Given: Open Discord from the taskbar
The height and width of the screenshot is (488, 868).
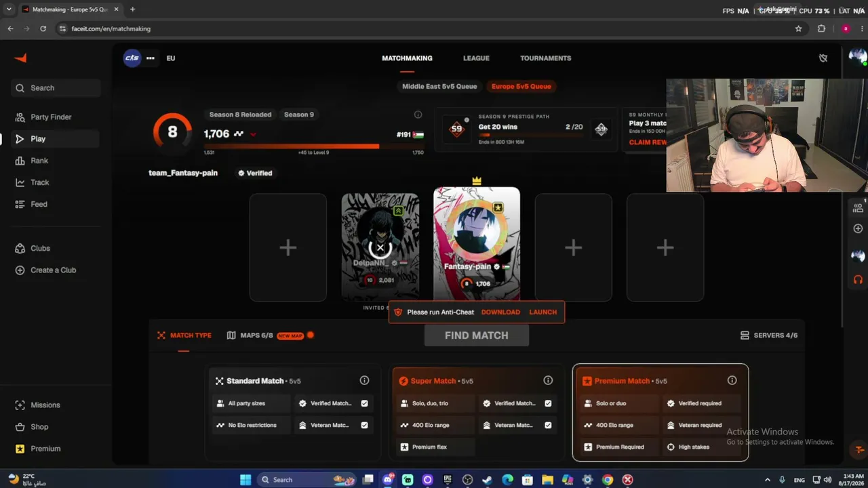Looking at the screenshot, I should click(x=388, y=480).
